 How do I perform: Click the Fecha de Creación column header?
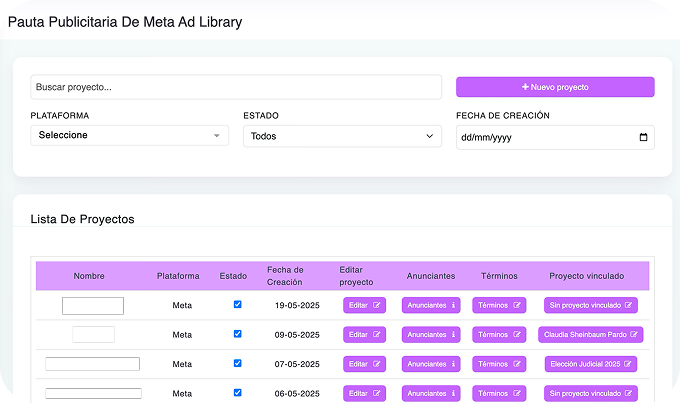click(285, 276)
